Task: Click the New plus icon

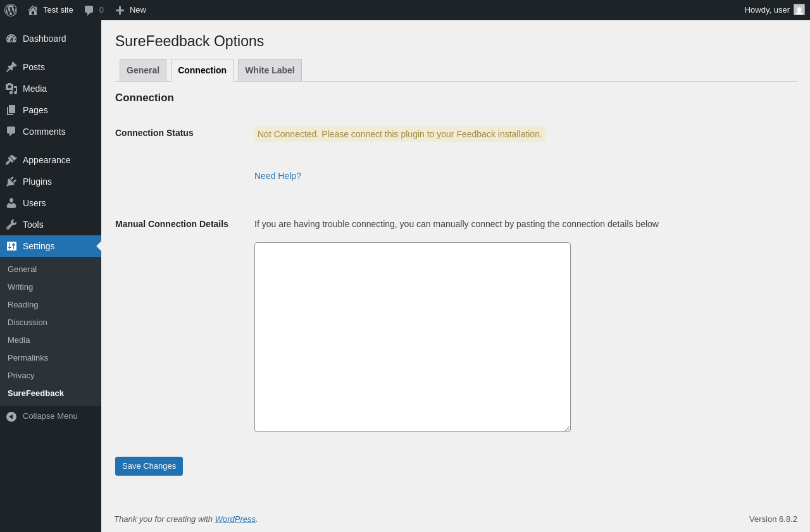Action: point(120,10)
